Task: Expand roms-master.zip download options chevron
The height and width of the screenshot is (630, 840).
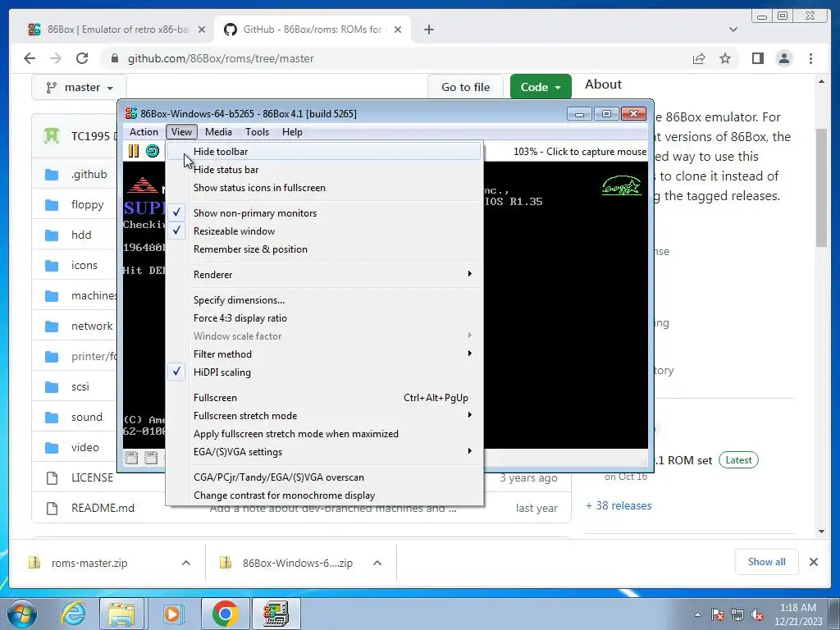Action: pyautogui.click(x=186, y=563)
